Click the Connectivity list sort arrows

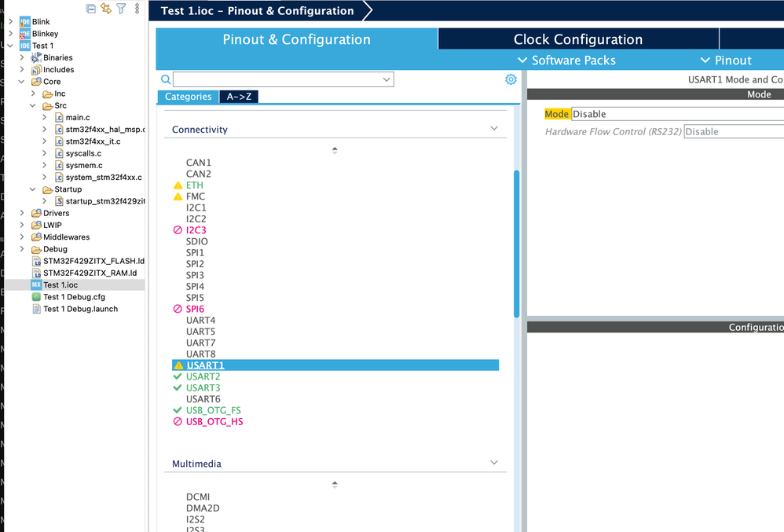335,150
